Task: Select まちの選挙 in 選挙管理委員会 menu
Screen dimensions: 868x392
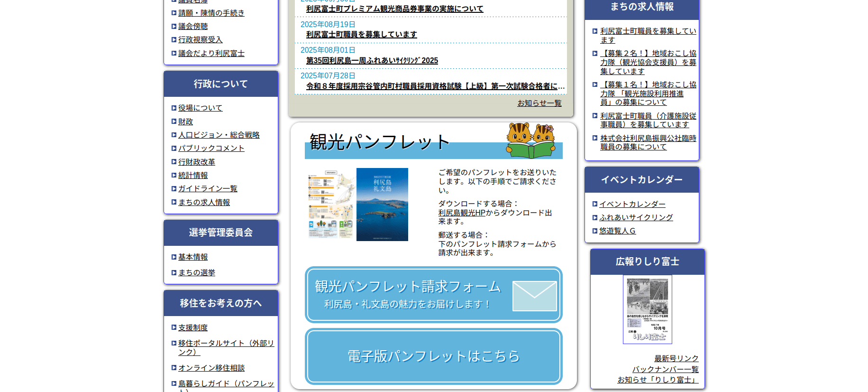Action: pyautogui.click(x=196, y=273)
